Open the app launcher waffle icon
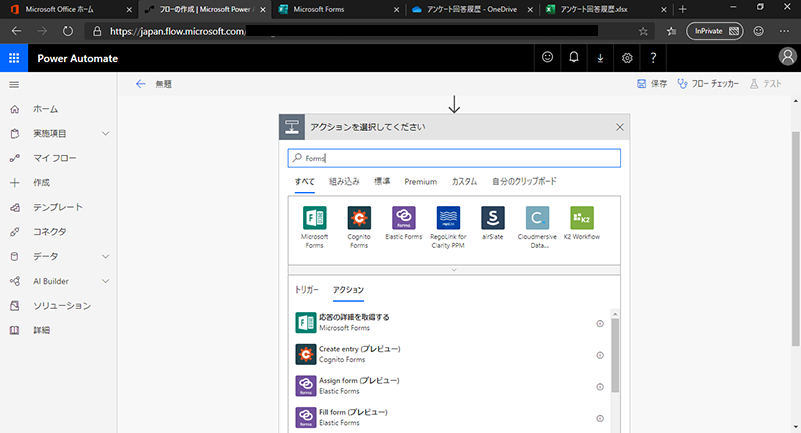Viewport: 801px width, 433px height. [x=14, y=58]
